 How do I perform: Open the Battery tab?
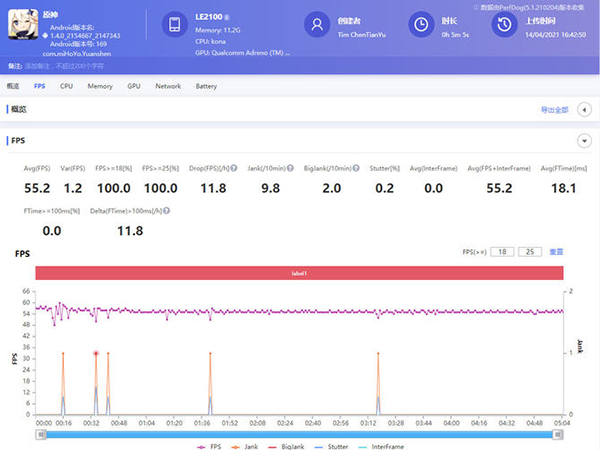(x=206, y=87)
